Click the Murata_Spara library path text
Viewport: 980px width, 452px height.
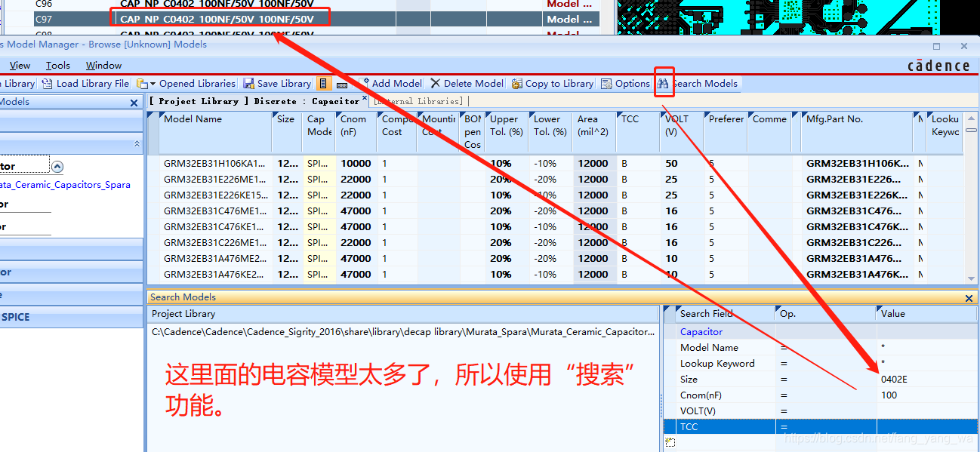[x=404, y=332]
